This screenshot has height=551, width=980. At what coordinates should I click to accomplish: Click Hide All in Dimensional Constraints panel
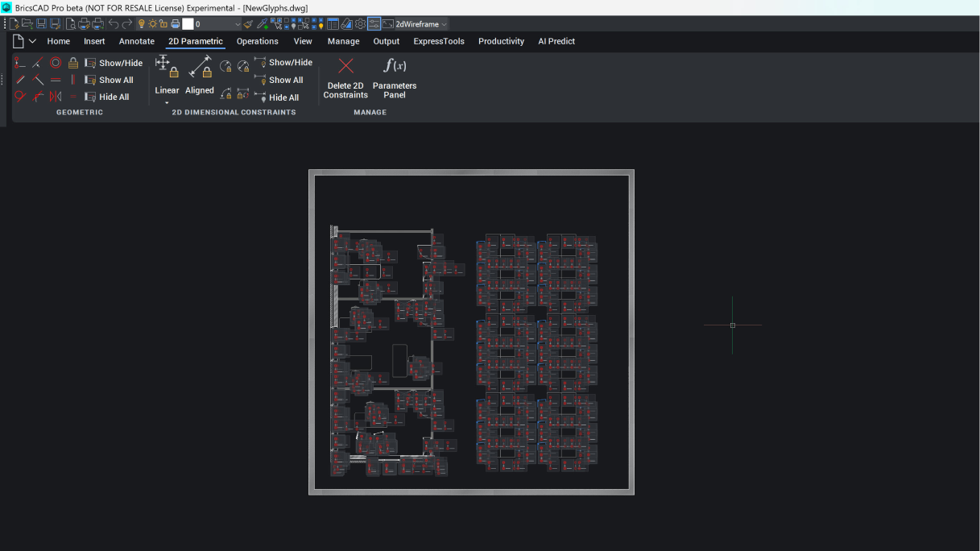pyautogui.click(x=276, y=97)
